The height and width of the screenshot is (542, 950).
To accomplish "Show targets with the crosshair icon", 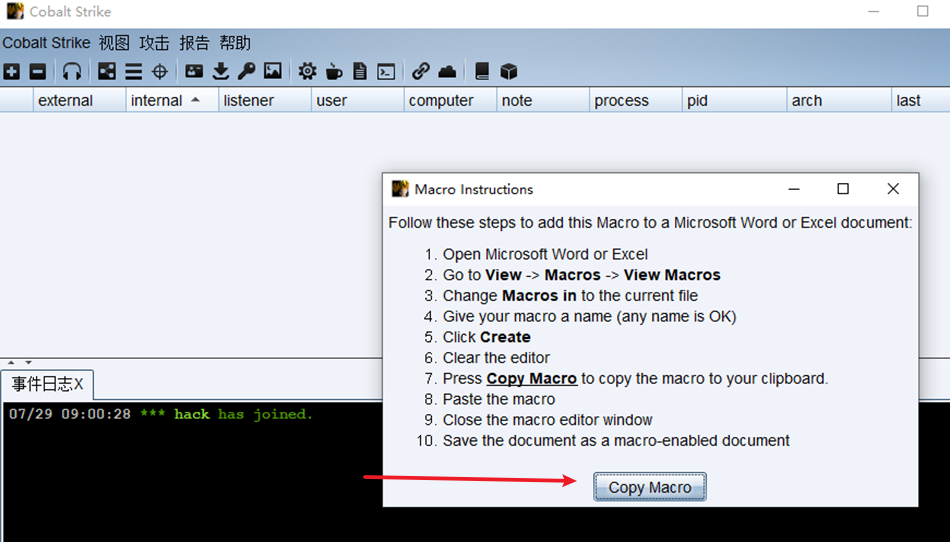I will pos(160,71).
